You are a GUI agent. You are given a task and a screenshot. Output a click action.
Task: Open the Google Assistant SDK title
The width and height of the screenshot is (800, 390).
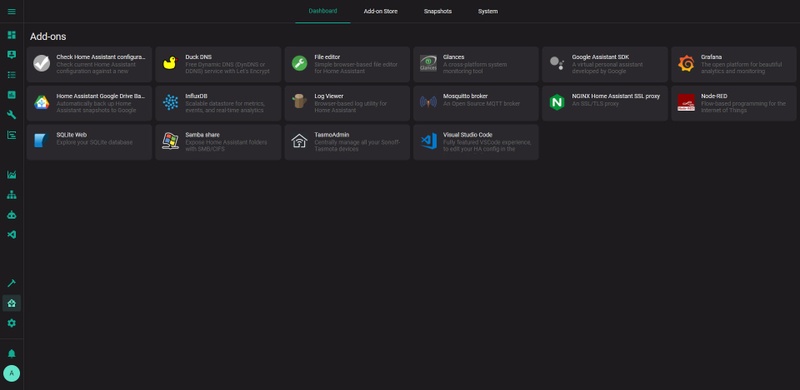601,57
